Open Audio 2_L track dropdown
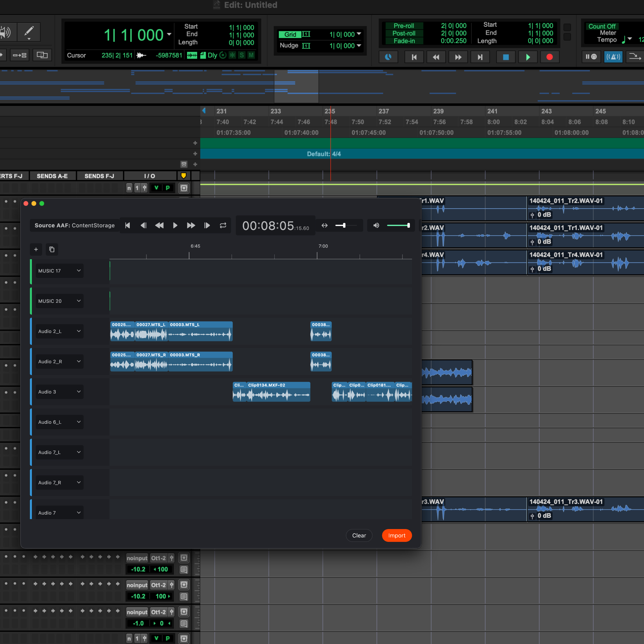Viewport: 644px width, 644px height. 60,331
